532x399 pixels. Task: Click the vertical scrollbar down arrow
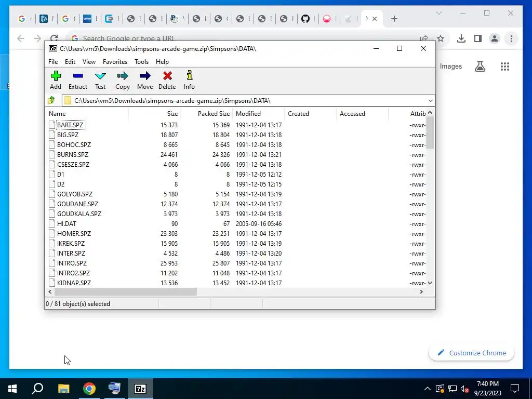pyautogui.click(x=430, y=283)
